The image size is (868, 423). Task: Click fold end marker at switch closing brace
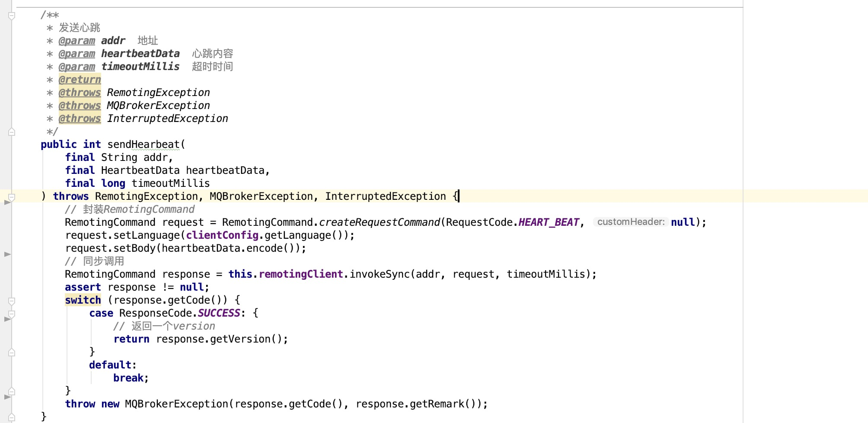(12, 391)
